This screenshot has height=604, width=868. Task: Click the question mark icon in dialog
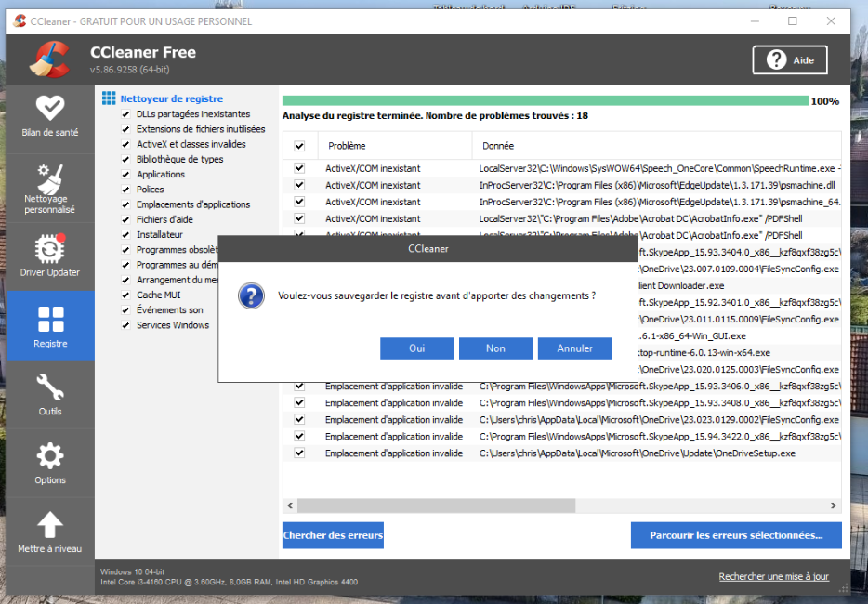coord(251,295)
